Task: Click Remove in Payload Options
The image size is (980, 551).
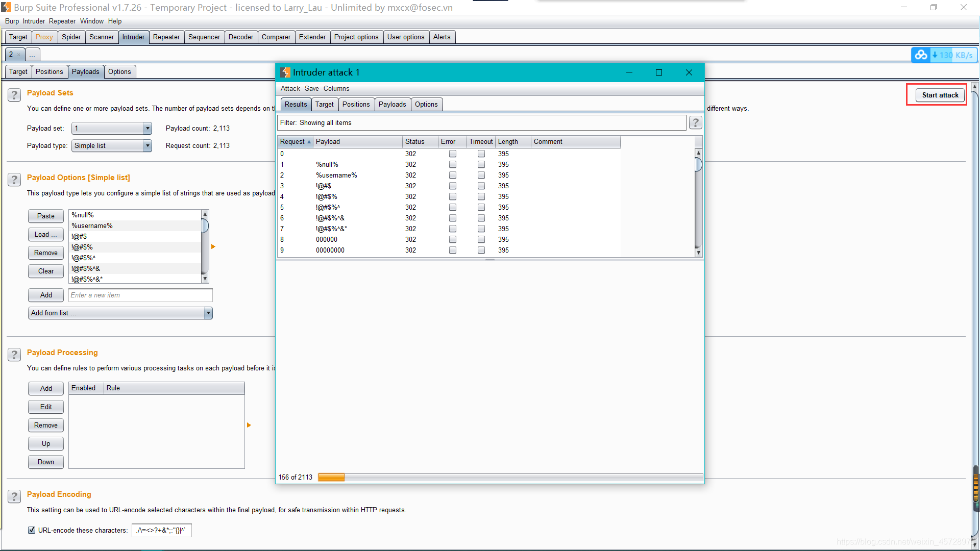Action: point(46,253)
